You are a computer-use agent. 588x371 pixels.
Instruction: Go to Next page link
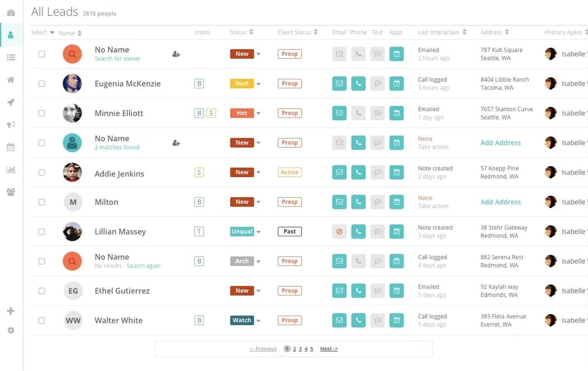329,349
